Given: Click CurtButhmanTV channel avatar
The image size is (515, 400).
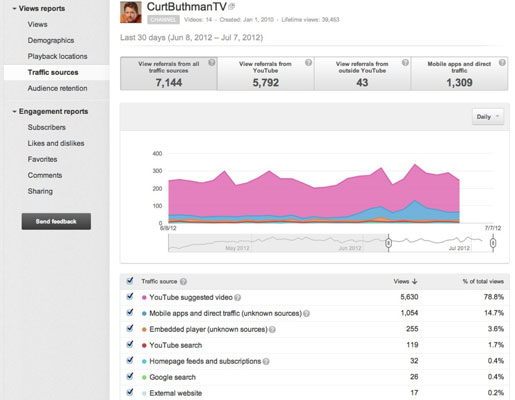Looking at the screenshot, I should coord(131,12).
